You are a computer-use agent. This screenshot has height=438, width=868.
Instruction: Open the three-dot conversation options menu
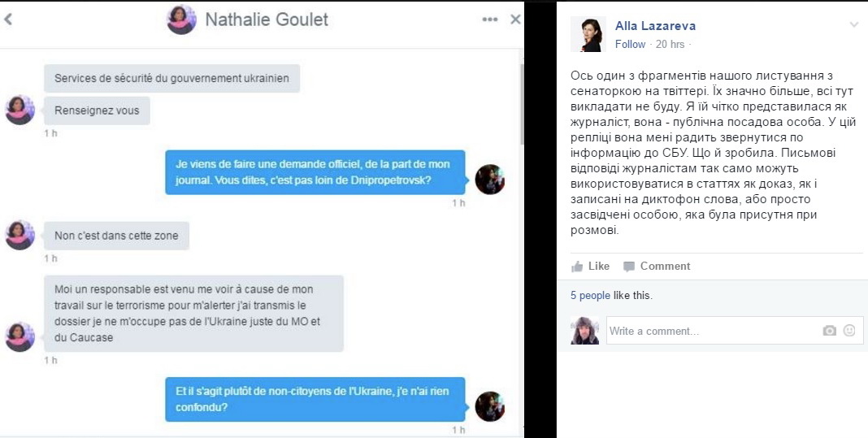click(x=489, y=20)
